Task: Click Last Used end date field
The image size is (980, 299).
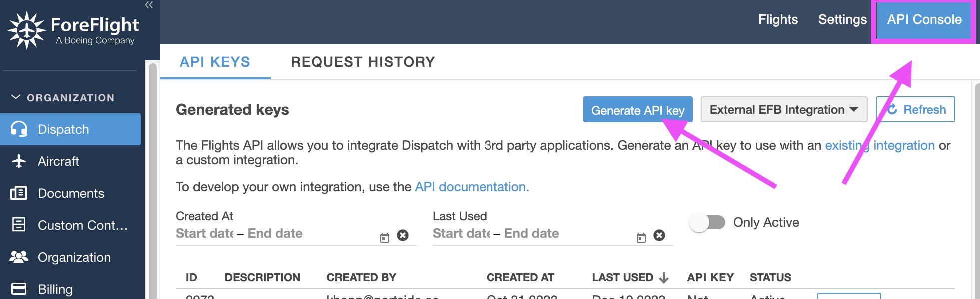Action: click(x=531, y=233)
